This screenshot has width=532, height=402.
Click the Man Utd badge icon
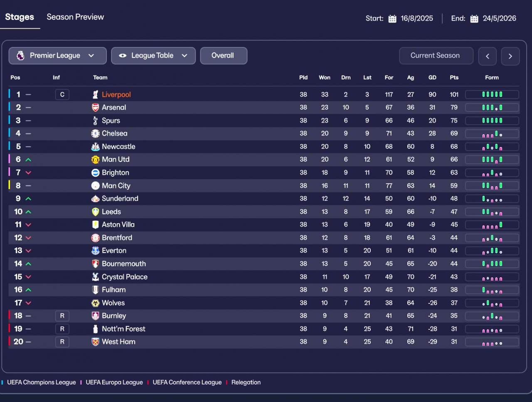click(95, 160)
